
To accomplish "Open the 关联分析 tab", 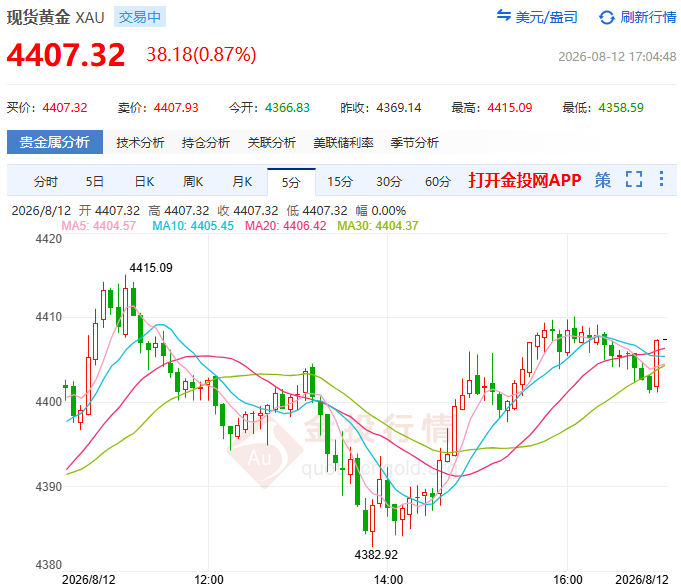I will point(271,142).
